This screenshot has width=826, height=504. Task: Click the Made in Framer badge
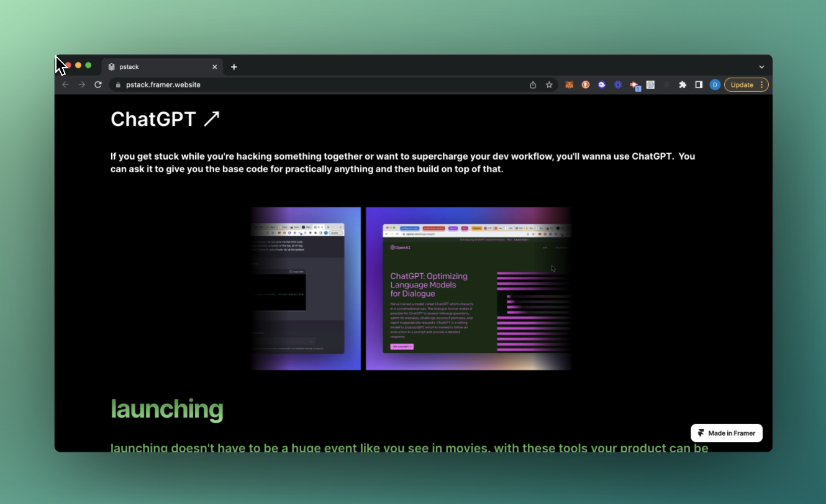727,433
